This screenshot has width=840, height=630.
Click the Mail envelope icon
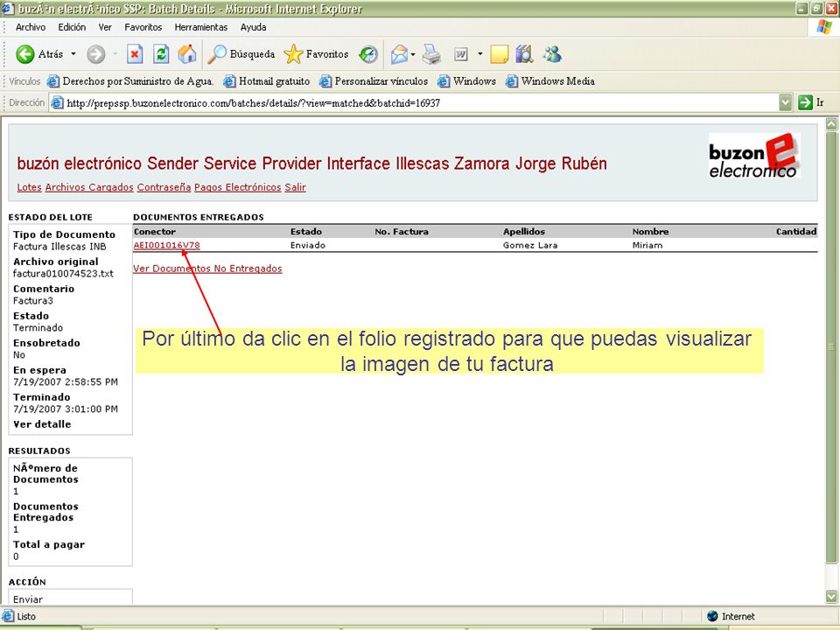tap(399, 54)
